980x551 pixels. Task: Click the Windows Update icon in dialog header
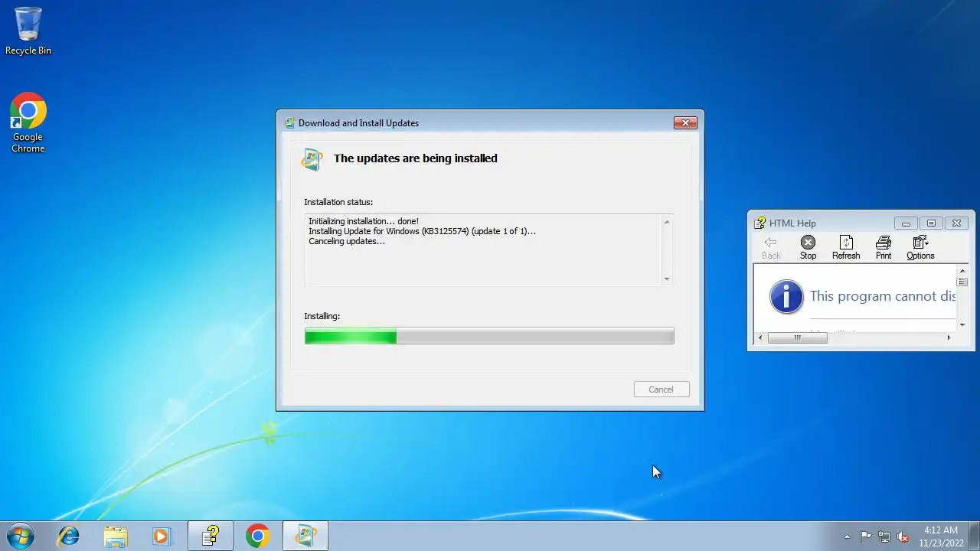(312, 158)
